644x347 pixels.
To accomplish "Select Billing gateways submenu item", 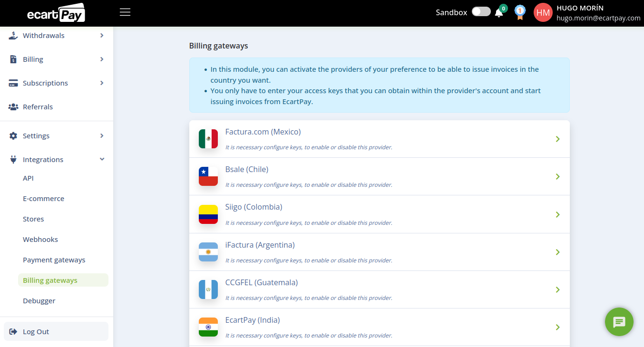I will [x=63, y=280].
